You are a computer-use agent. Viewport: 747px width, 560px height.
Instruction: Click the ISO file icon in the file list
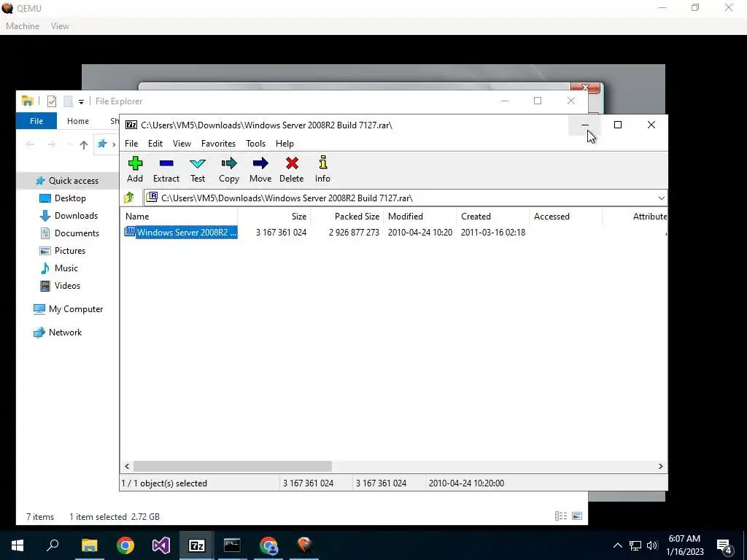tap(130, 231)
